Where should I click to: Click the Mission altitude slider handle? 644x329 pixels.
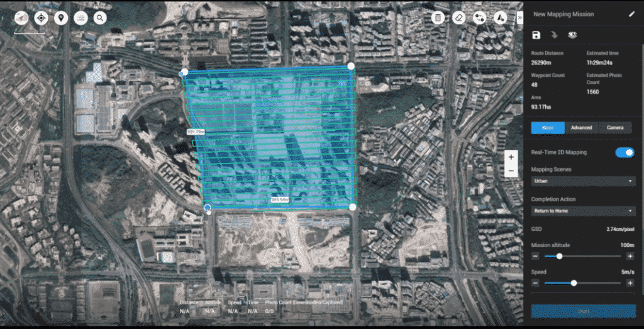(559, 256)
